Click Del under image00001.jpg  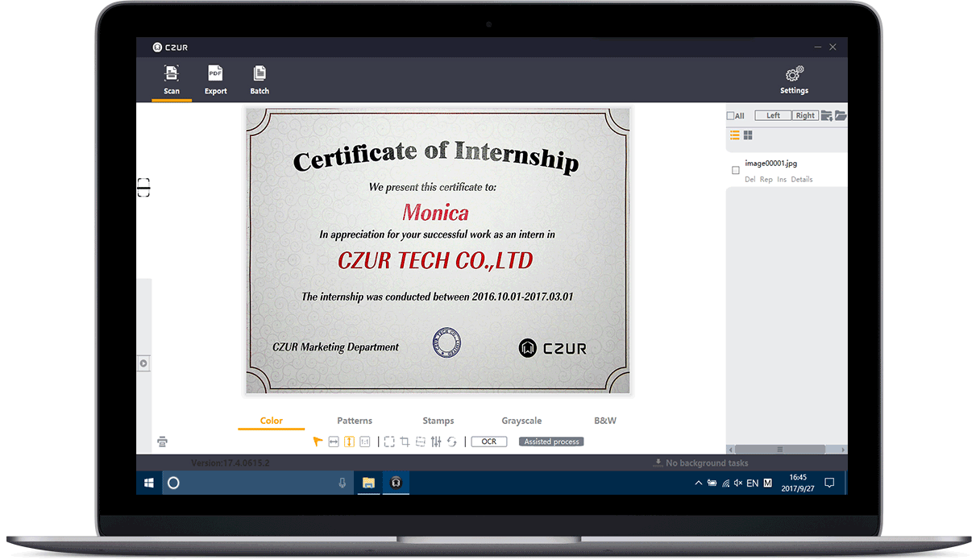tap(750, 180)
